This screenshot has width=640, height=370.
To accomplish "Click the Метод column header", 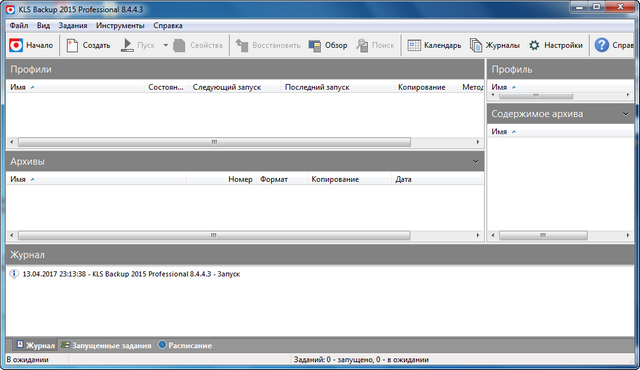I will point(471,87).
